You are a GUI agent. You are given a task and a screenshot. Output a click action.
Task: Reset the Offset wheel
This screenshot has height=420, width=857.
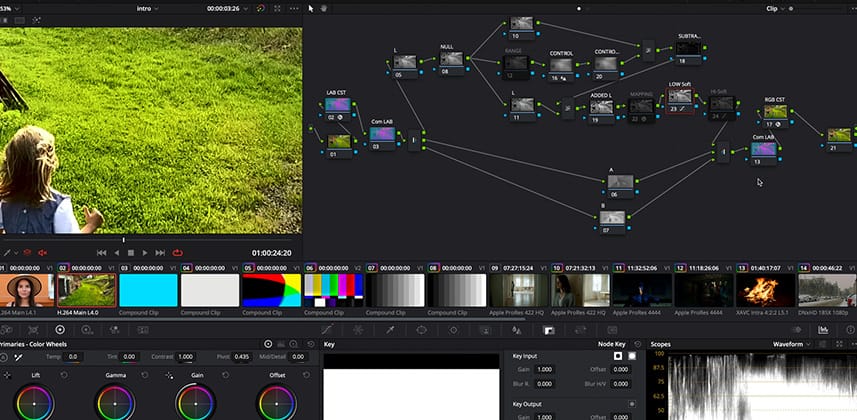pos(307,375)
